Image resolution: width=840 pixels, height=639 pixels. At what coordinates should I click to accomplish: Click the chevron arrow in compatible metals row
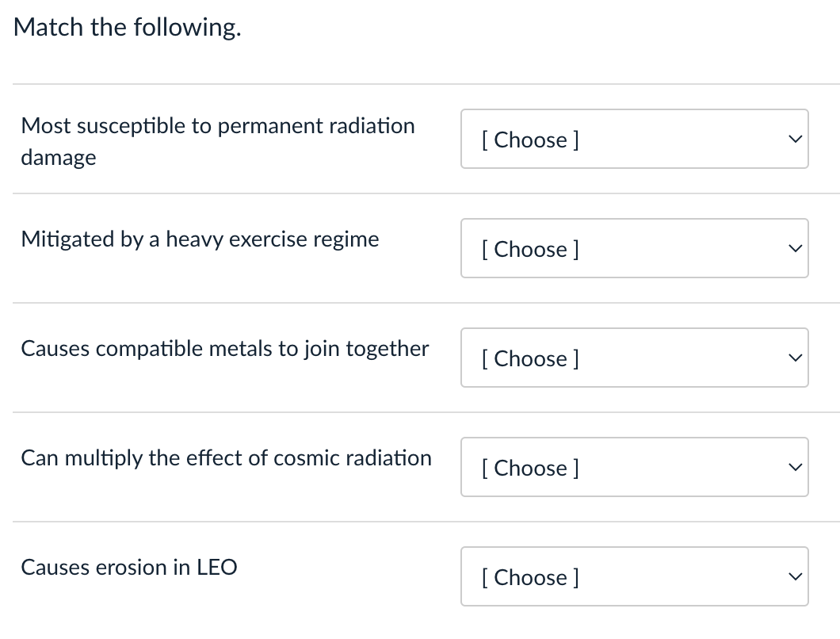(793, 358)
